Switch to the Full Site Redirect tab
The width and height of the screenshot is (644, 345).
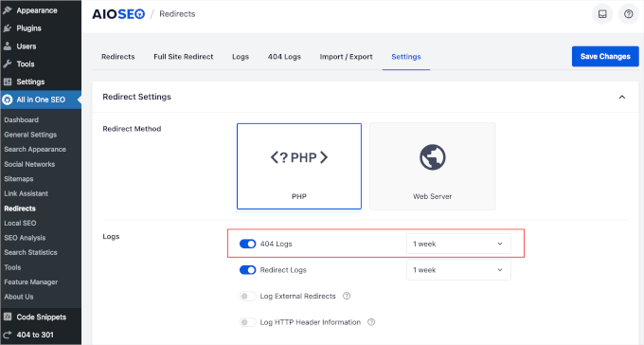[x=183, y=57]
